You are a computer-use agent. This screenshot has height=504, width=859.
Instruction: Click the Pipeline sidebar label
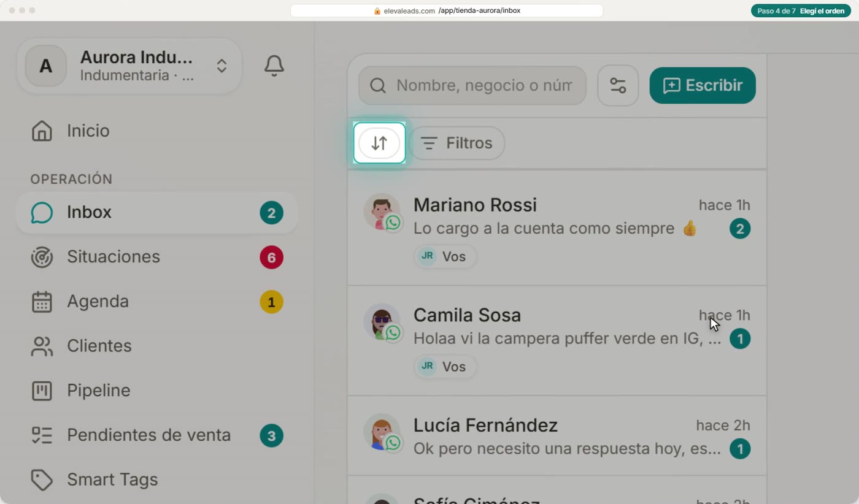coord(99,391)
